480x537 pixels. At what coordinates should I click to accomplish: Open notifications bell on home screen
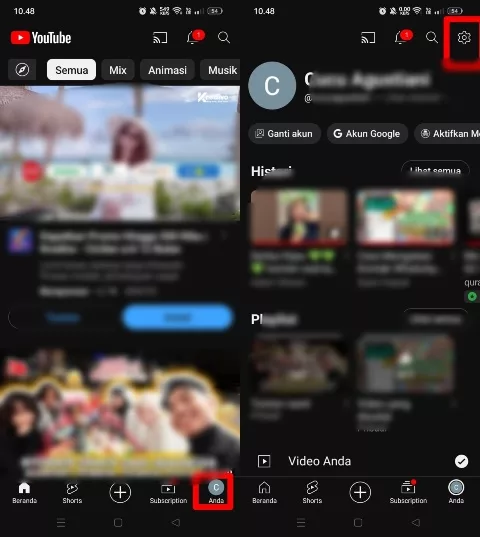[194, 37]
